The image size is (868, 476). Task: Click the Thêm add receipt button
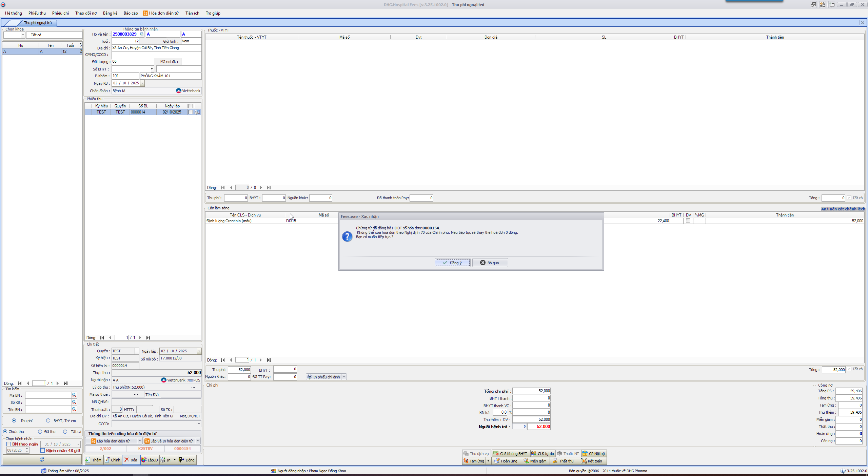[x=94, y=460]
